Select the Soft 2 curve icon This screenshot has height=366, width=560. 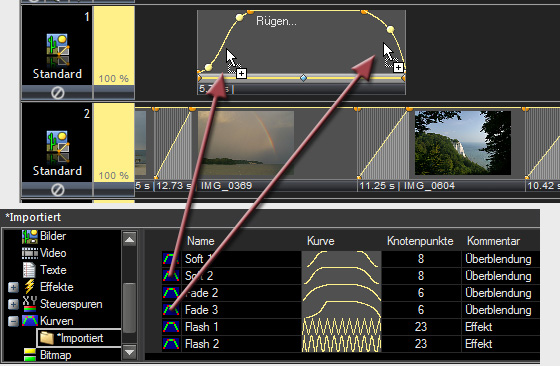tap(171, 276)
